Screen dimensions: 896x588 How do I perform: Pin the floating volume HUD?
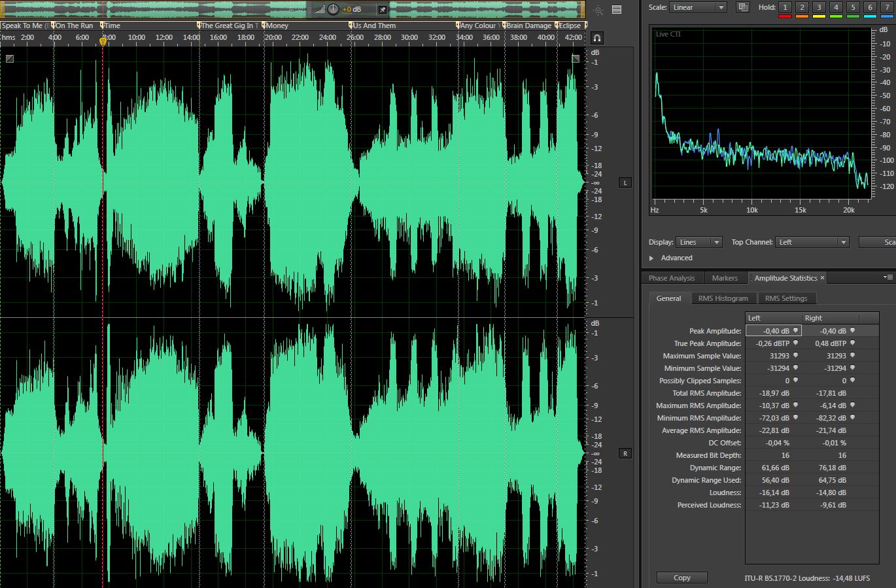point(382,10)
